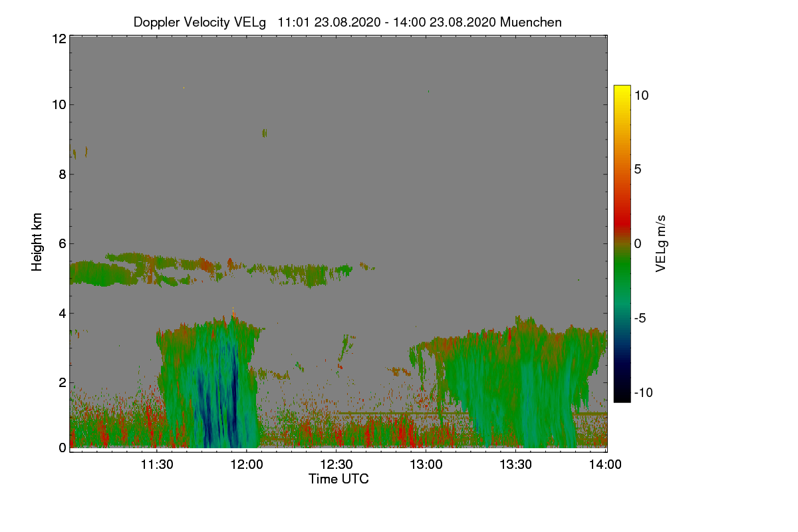The image size is (798, 532).
Task: Click the colorbar value '-5'
Action: pyautogui.click(x=641, y=318)
